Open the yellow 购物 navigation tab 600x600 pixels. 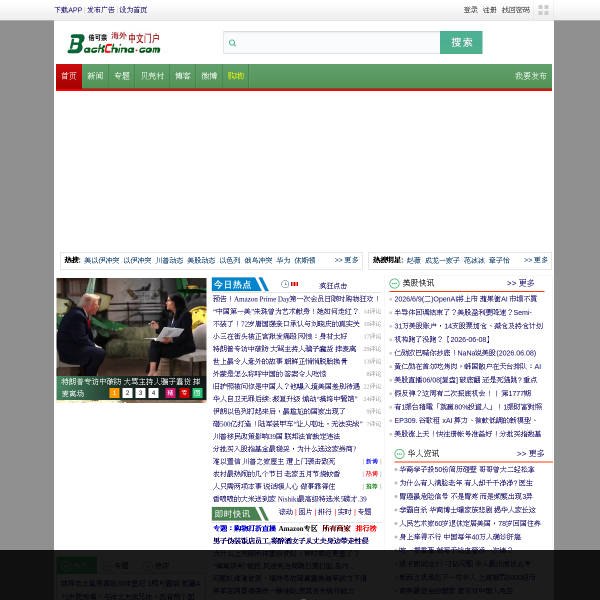click(236, 76)
